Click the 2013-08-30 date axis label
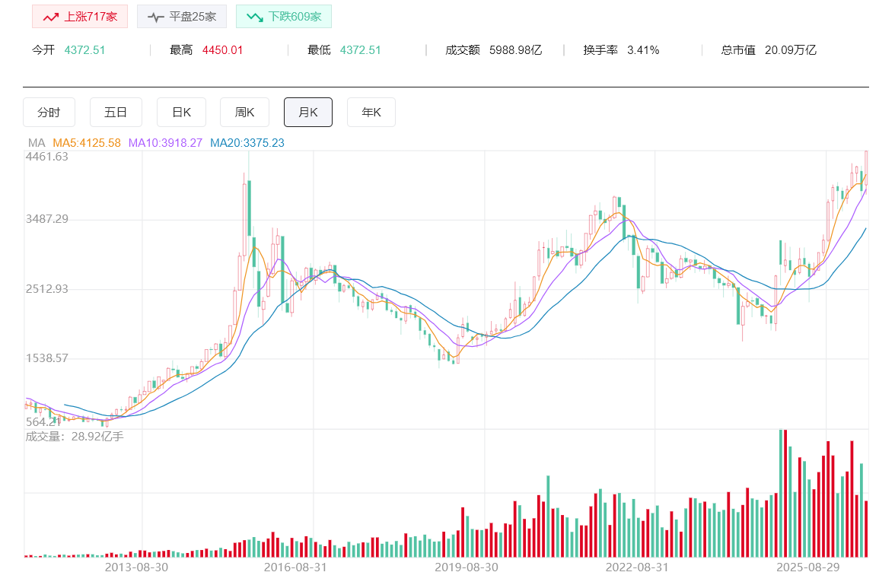The height and width of the screenshot is (588, 879). (136, 567)
